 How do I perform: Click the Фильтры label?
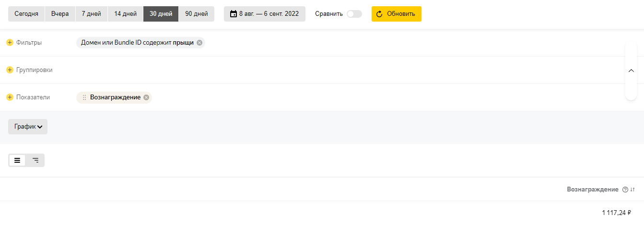tap(29, 43)
